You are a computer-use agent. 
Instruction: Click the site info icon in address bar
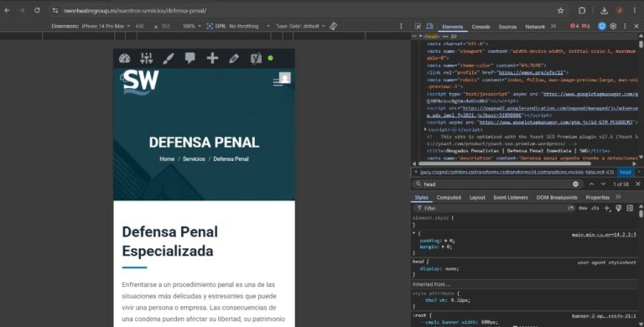point(55,11)
